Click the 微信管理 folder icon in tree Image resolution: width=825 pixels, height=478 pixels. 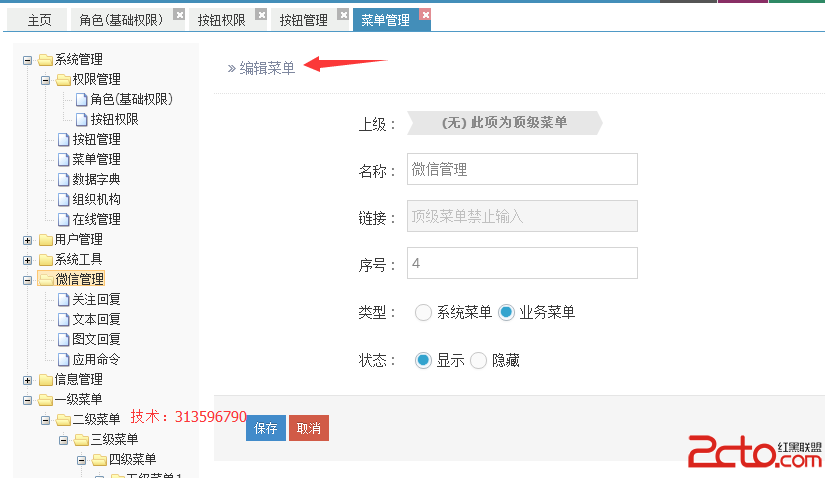tap(46, 280)
